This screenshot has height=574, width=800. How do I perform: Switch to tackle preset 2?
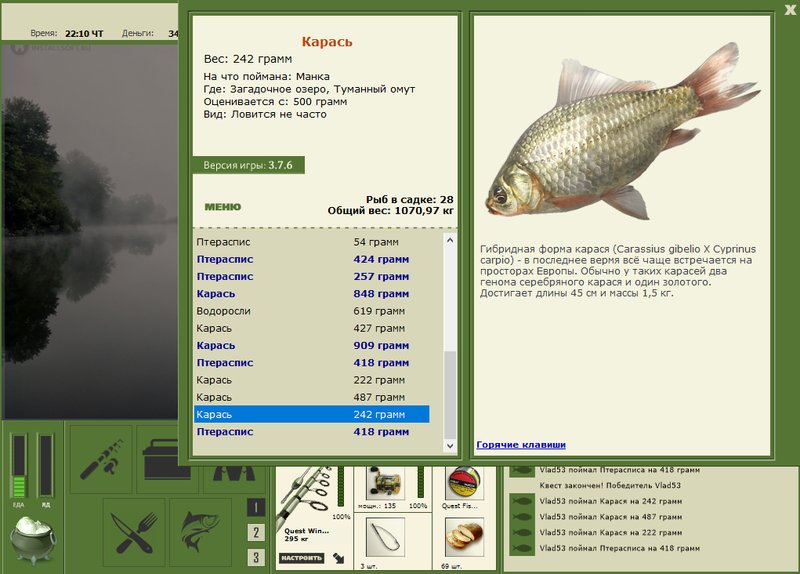tap(256, 532)
